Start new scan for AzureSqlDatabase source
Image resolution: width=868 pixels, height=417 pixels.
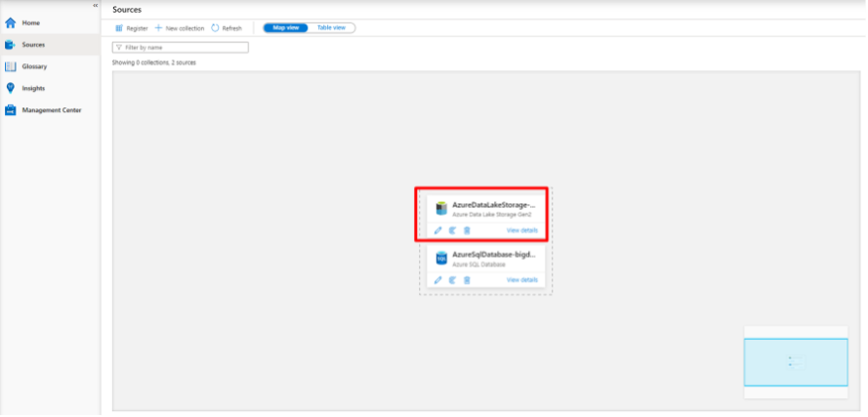[452, 280]
